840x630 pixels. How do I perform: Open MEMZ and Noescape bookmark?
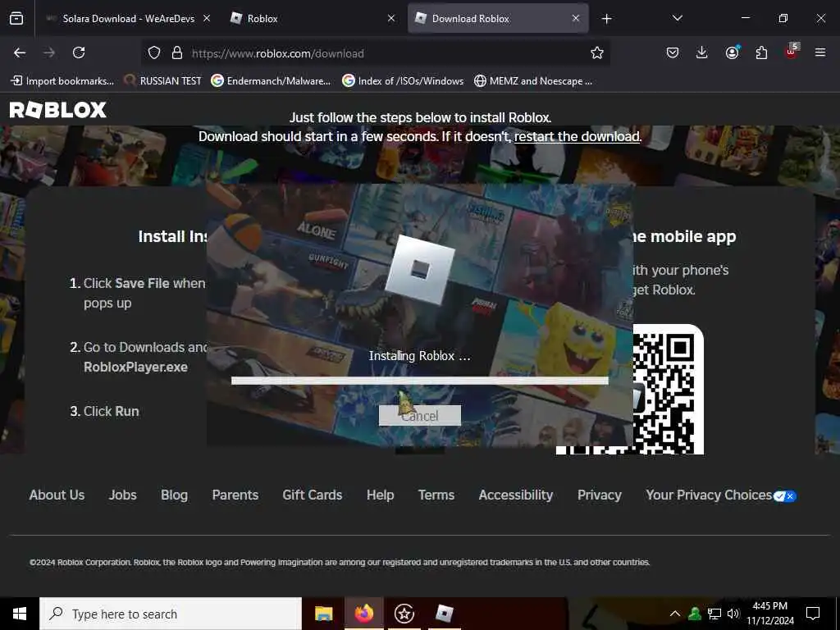point(533,81)
